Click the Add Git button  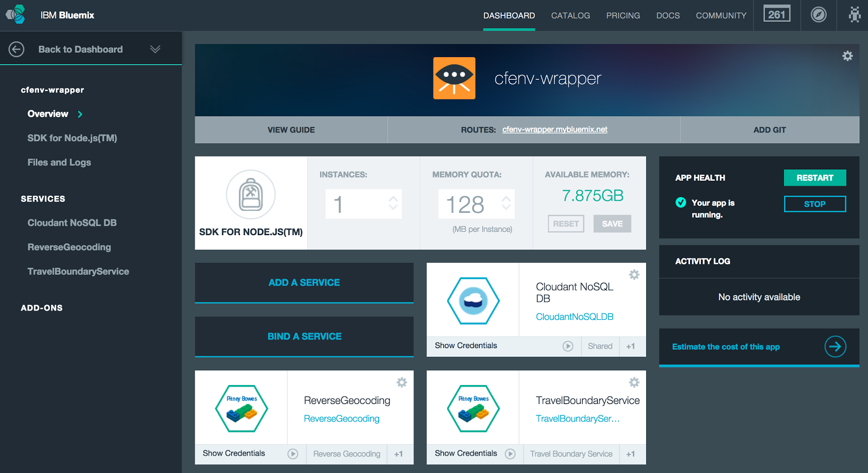point(770,130)
